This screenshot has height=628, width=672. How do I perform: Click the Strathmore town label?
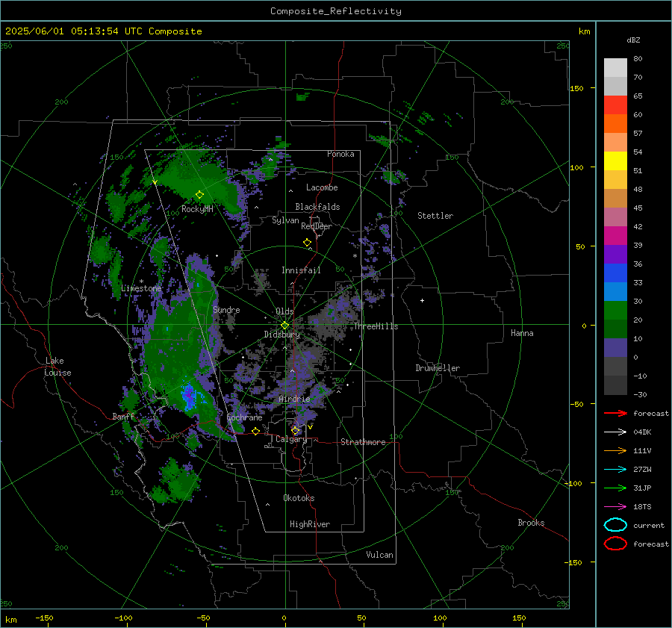363,442
